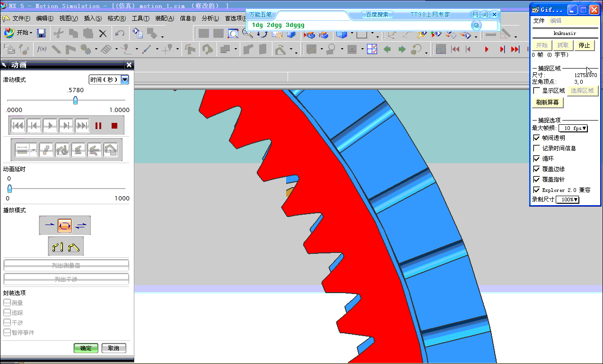Viewport: 603px width, 364px height.
Task: Step forward one frame in animation dialog
Action: point(66,125)
